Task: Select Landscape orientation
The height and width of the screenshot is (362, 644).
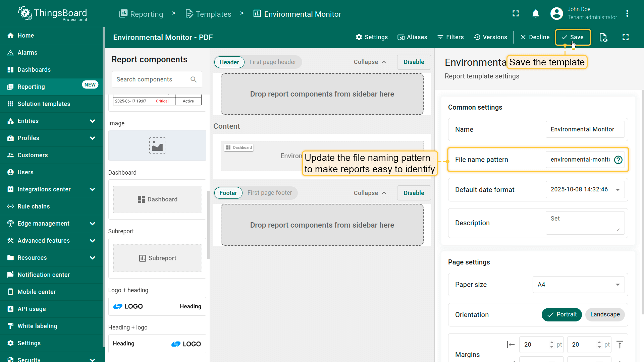Action: pos(605,314)
